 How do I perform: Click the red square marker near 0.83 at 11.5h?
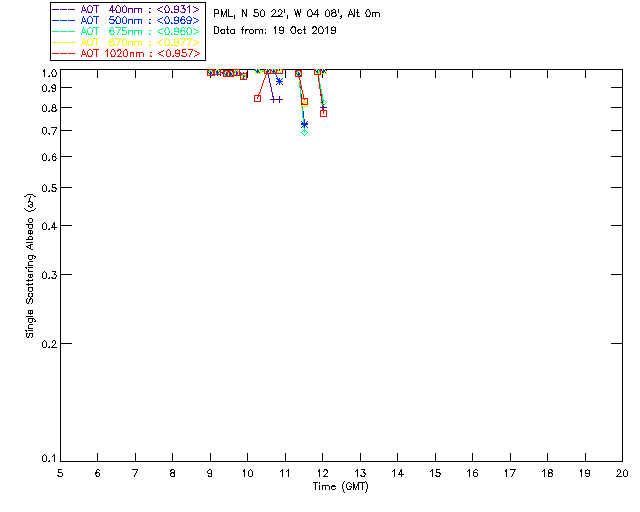(x=304, y=102)
